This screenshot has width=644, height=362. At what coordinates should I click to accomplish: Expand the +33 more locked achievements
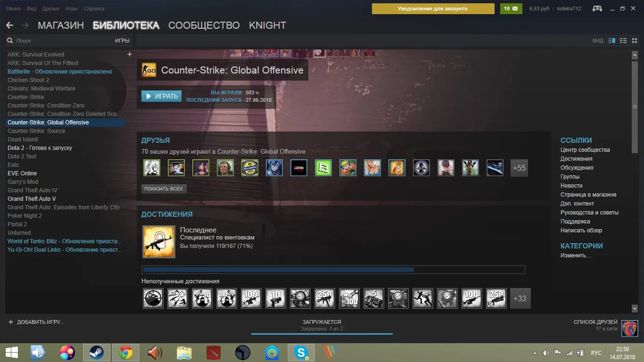[520, 298]
